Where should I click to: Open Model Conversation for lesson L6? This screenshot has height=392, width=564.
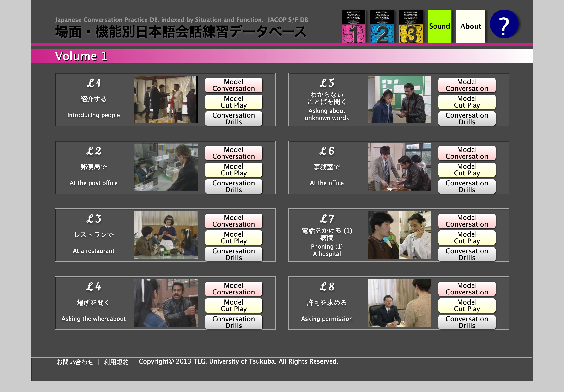point(466,153)
